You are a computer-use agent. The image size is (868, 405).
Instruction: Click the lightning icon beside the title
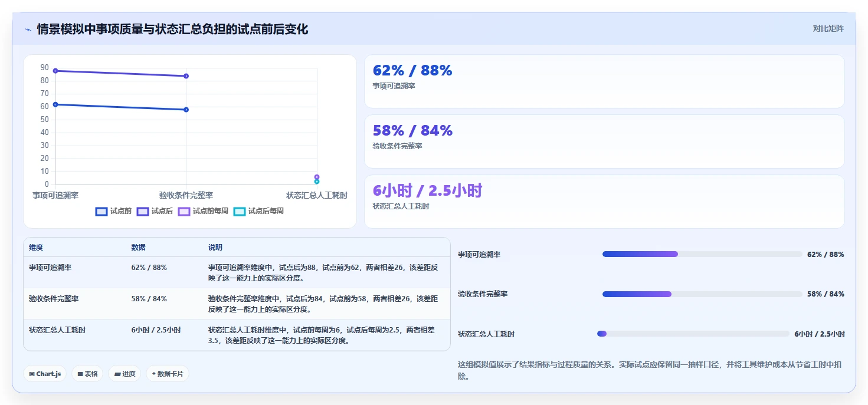[28, 29]
